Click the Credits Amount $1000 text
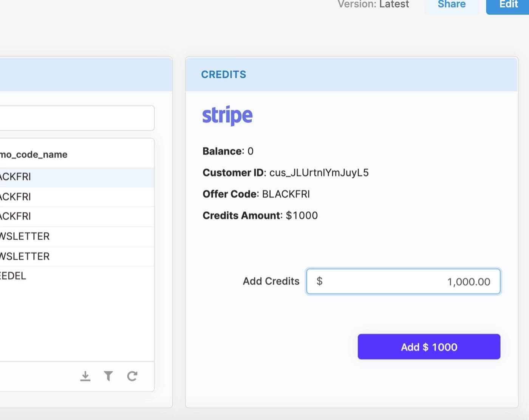This screenshot has height=420, width=529. [302, 215]
